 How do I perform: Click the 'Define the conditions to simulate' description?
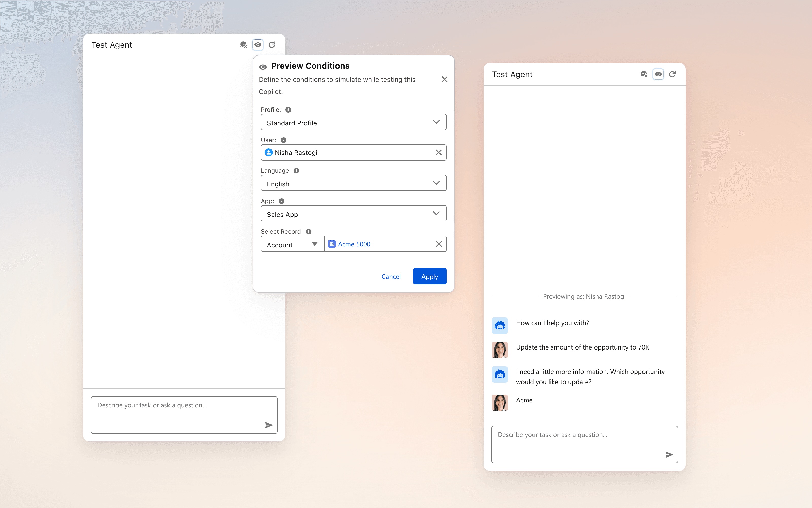click(x=337, y=85)
